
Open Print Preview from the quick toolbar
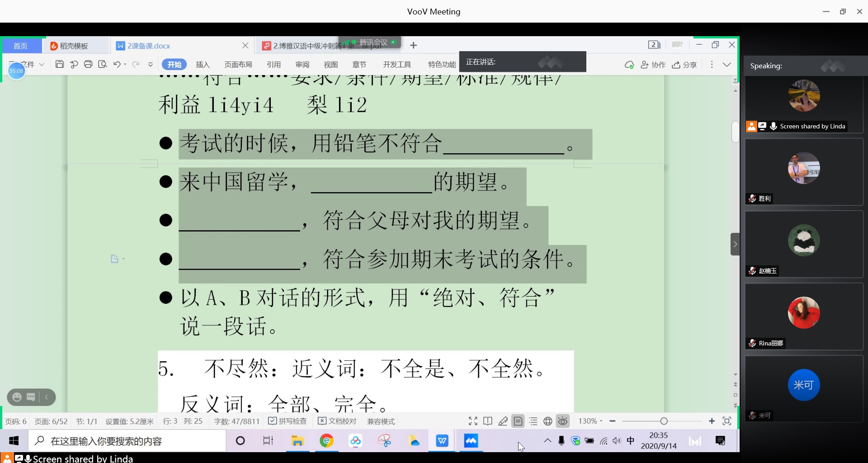tap(103, 64)
